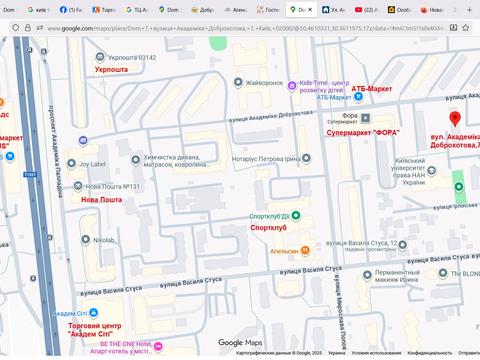Click the green Спортклуб Ді marker

[x=296, y=216]
